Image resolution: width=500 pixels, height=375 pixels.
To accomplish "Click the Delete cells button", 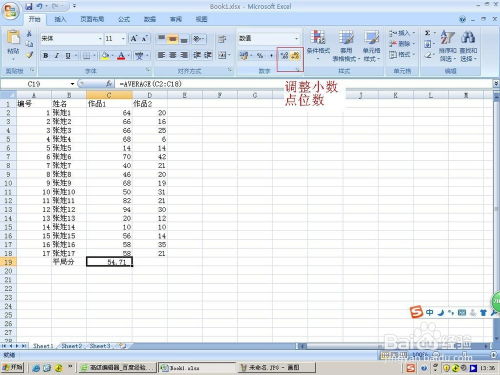I will (x=402, y=44).
